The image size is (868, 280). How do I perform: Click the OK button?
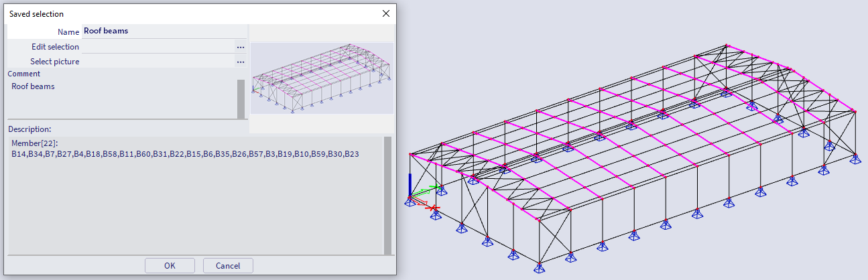[170, 265]
